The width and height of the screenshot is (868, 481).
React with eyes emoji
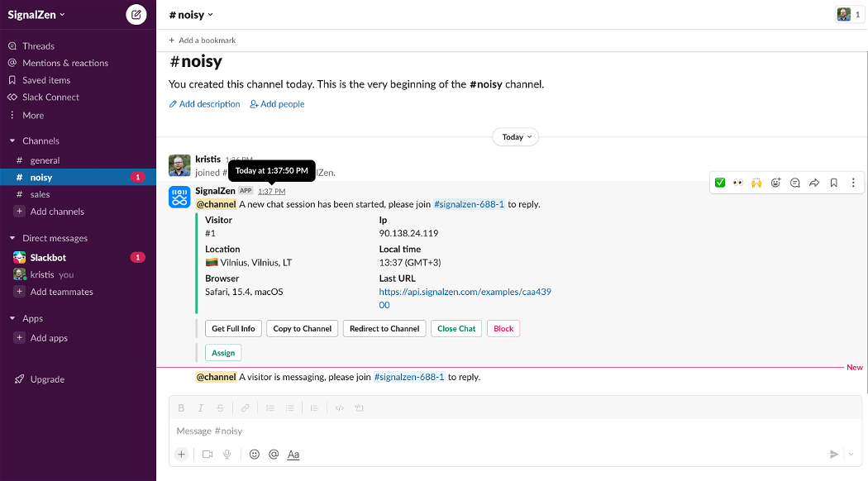tap(738, 183)
